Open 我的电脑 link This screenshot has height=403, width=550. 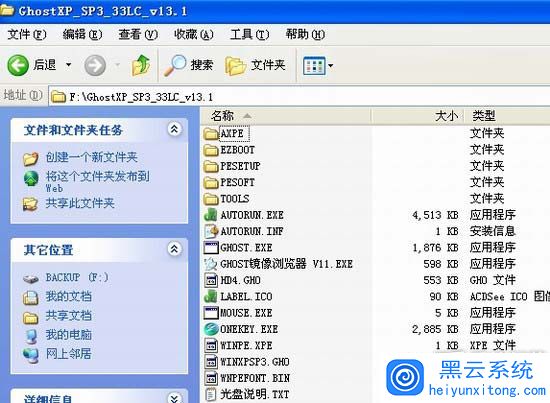68,335
